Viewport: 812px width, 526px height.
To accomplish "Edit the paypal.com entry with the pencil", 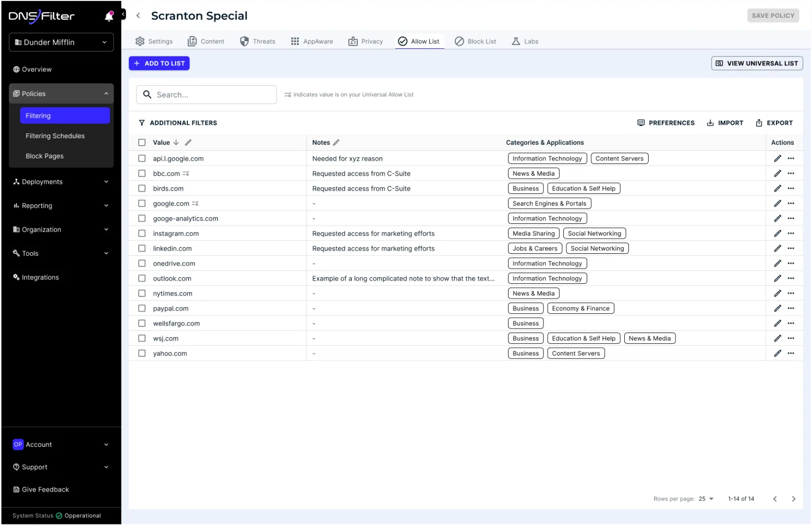I will tap(777, 308).
